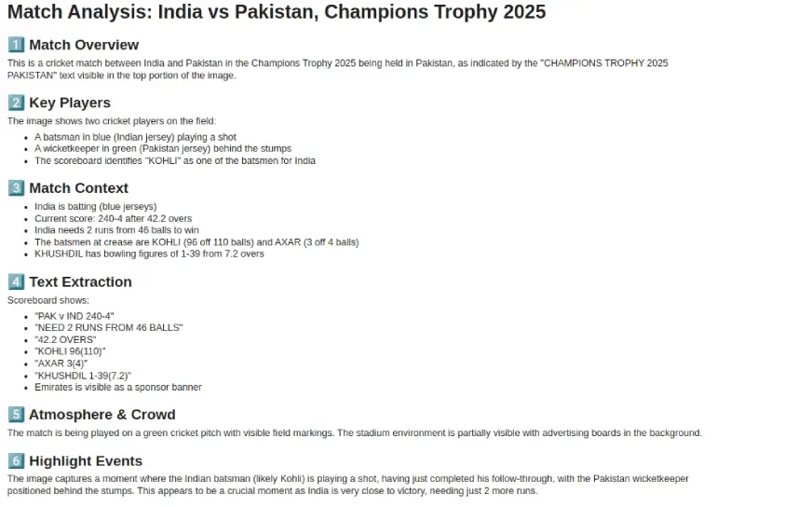812x507 pixels.
Task: Click the Emirates sponsor banner bullet
Action: pyautogui.click(x=117, y=387)
